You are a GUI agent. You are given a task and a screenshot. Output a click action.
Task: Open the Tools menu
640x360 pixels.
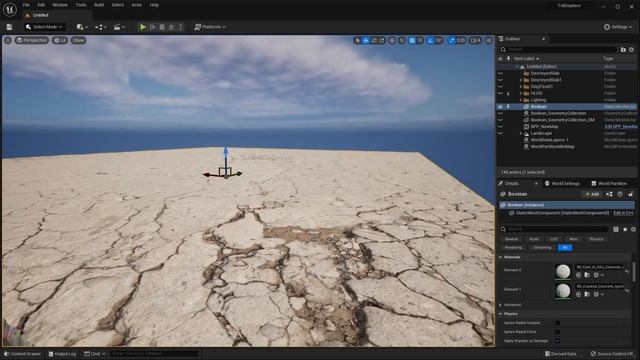point(81,5)
